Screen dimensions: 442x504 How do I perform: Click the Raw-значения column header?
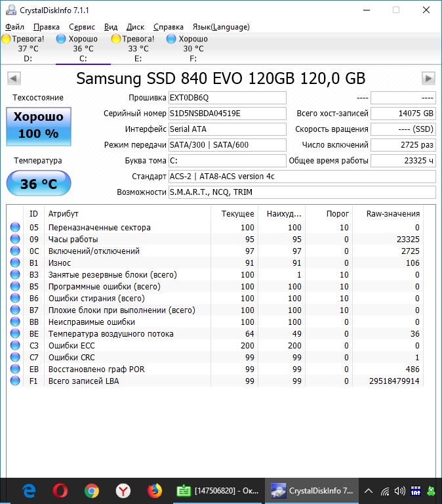388,214
